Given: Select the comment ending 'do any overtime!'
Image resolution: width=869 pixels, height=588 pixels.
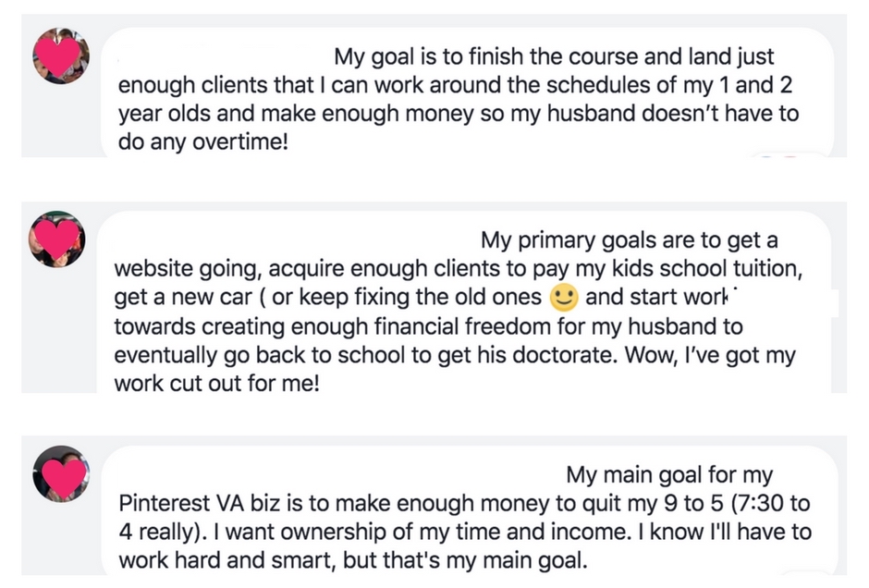Looking at the screenshot, I should pyautogui.click(x=467, y=93).
